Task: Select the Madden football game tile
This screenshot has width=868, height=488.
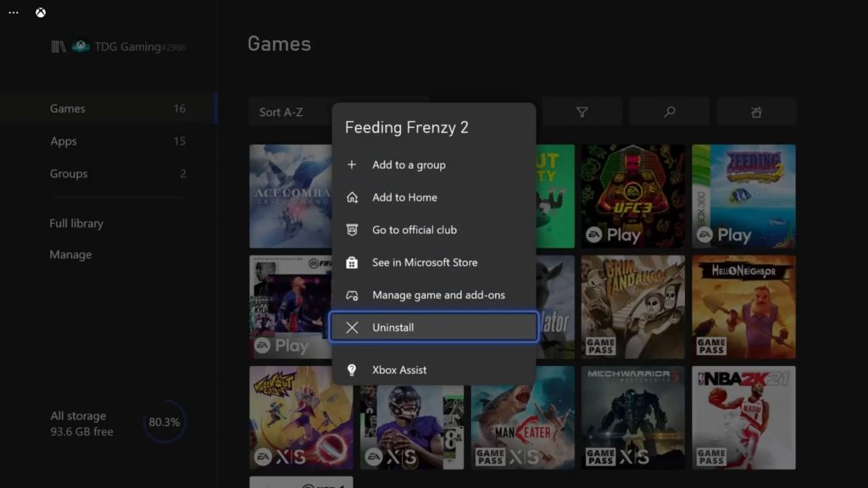Action: [412, 427]
